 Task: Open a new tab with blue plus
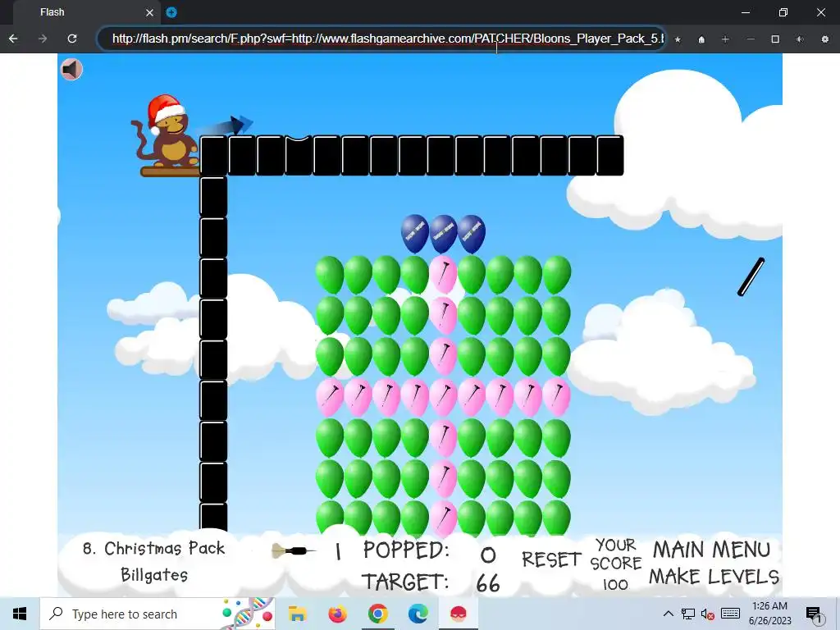tap(171, 11)
